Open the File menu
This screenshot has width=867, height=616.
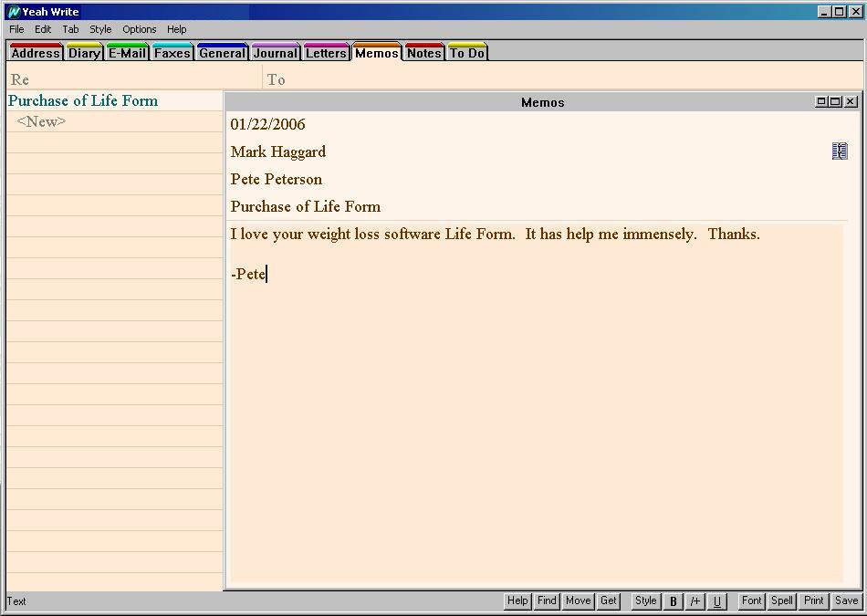tap(16, 29)
